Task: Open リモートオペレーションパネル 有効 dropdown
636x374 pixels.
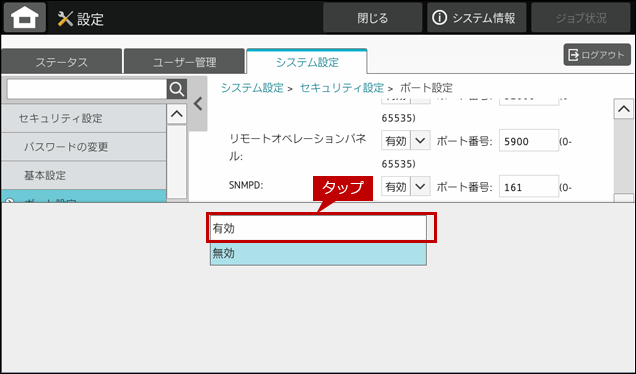Action: coord(406,141)
